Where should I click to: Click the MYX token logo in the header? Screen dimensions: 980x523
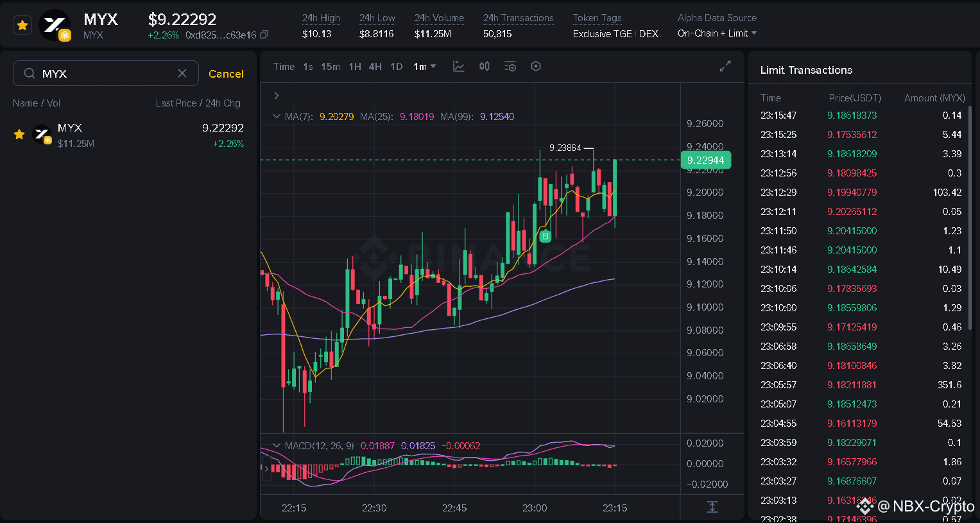coord(55,26)
